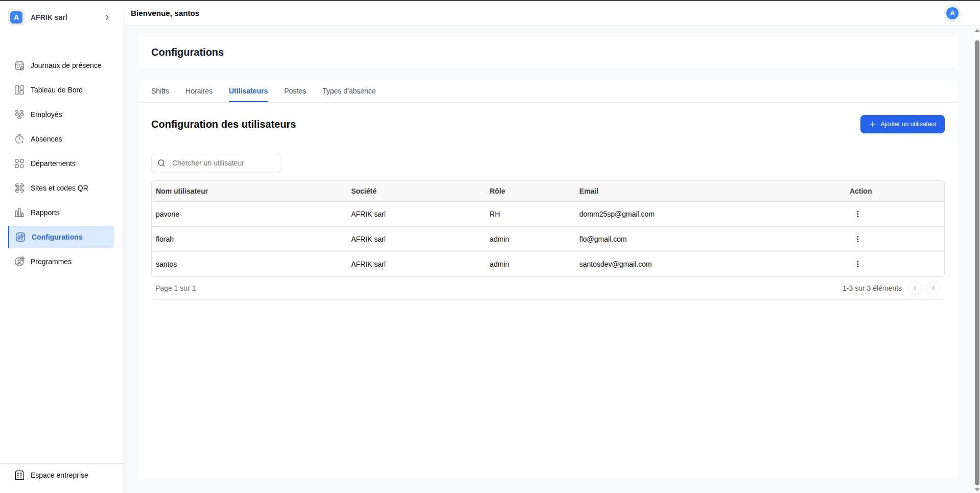The height and width of the screenshot is (493, 980).
Task: Open action menu for santos row
Action: 857,264
